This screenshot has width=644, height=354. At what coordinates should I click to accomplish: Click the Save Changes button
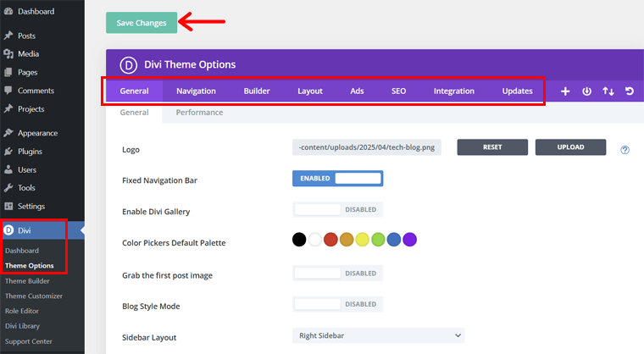pyautogui.click(x=142, y=23)
